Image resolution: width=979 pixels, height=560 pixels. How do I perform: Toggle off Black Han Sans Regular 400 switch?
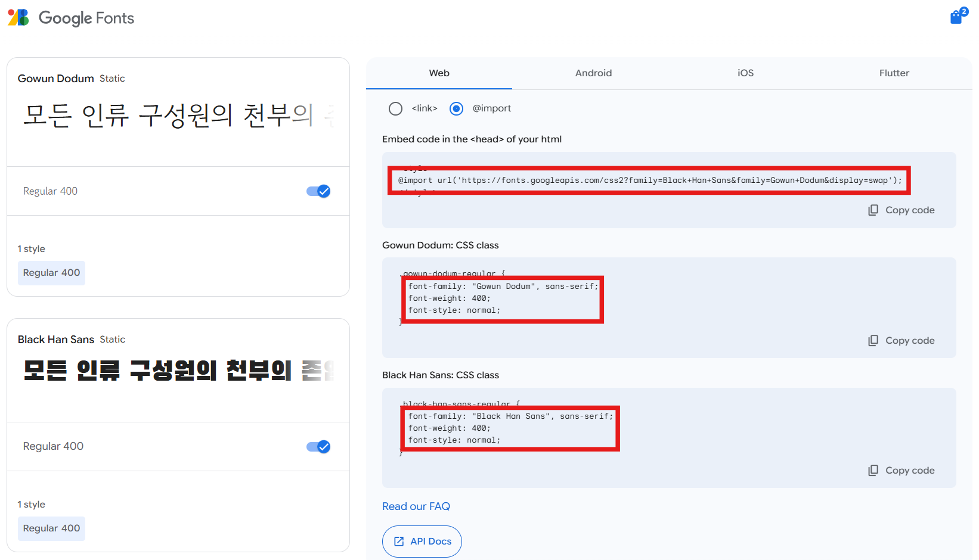[318, 447]
